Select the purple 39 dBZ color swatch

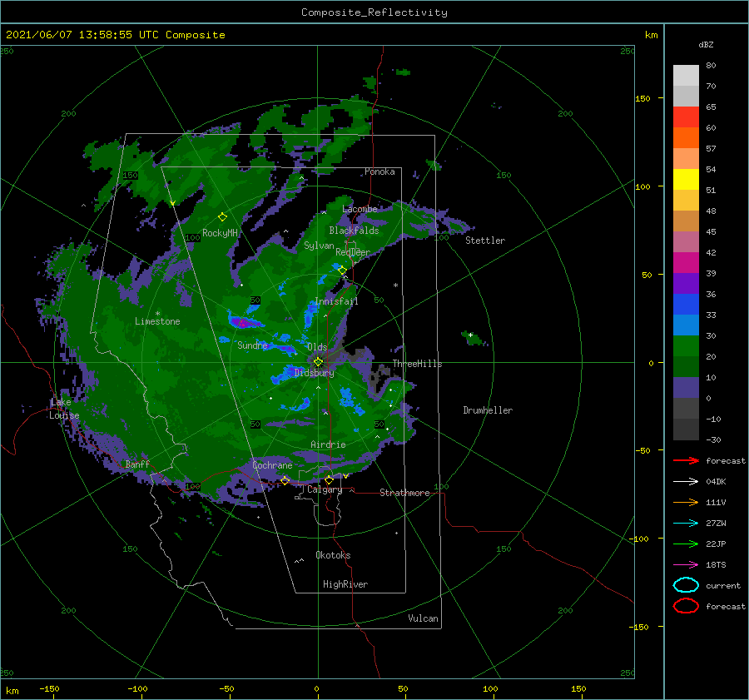(686, 283)
